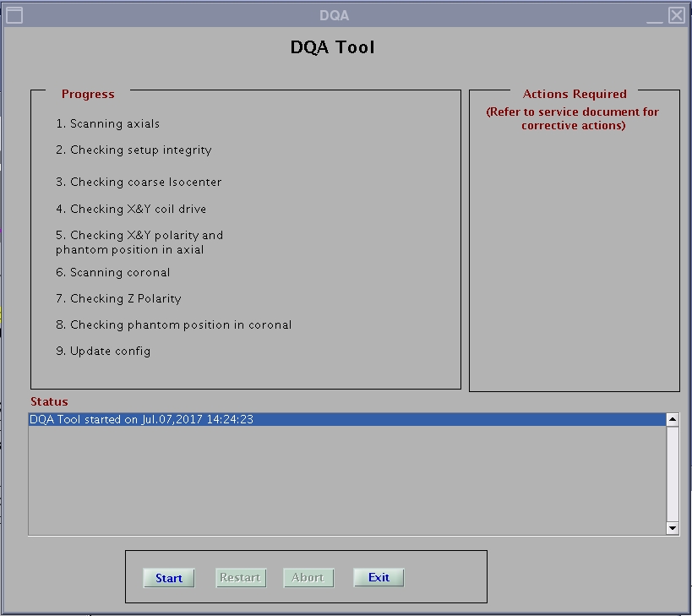Click the Status log scroll down arrow
This screenshot has height=616, width=692.
pyautogui.click(x=673, y=528)
